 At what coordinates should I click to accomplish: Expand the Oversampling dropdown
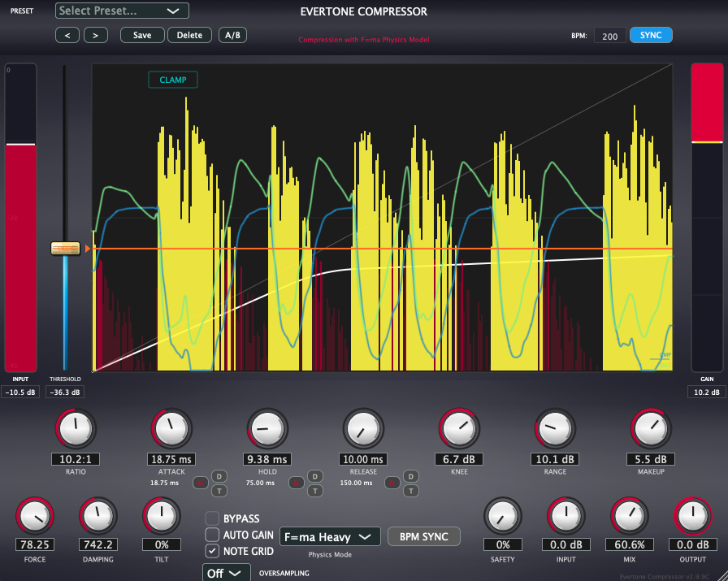[226, 573]
